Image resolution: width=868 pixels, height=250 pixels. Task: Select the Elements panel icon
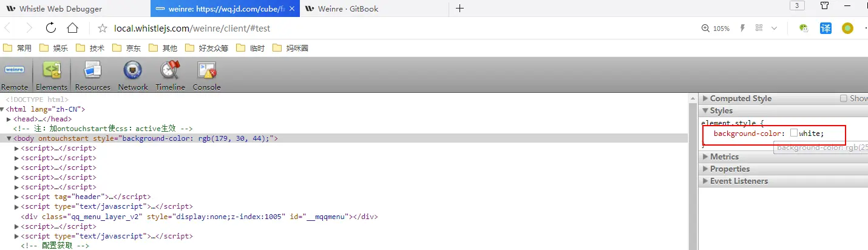[52, 76]
